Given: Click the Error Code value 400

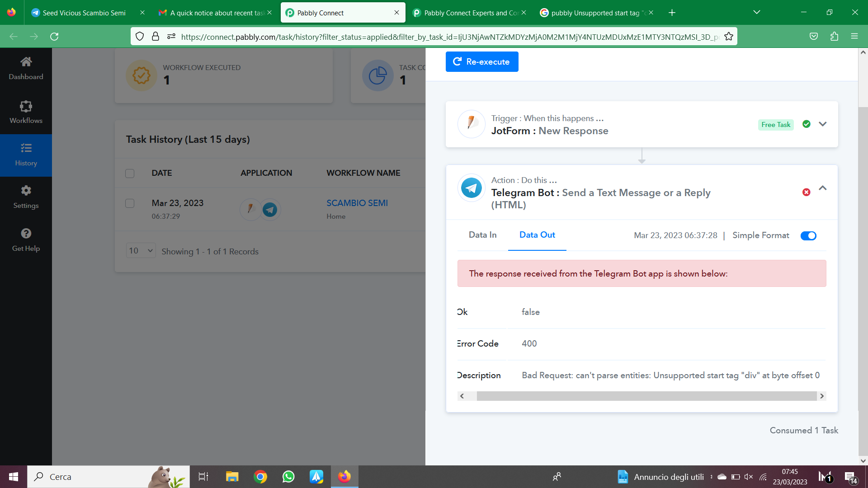Looking at the screenshot, I should point(529,344).
